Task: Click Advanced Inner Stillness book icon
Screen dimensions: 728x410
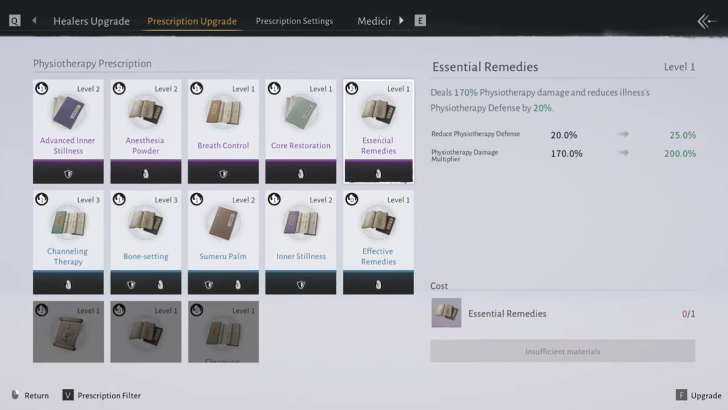Action: (68, 112)
